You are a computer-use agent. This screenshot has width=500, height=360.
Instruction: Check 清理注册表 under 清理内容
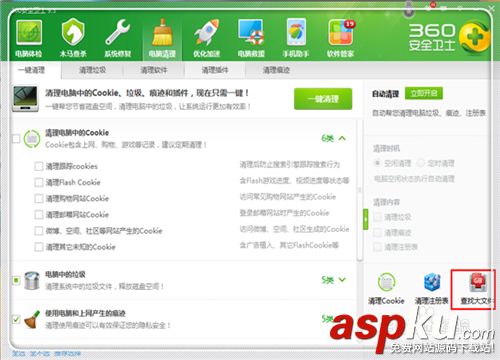point(377,247)
